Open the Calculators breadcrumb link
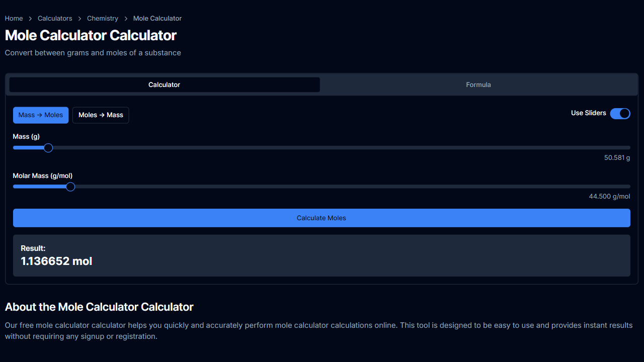644x362 pixels. coord(55,18)
